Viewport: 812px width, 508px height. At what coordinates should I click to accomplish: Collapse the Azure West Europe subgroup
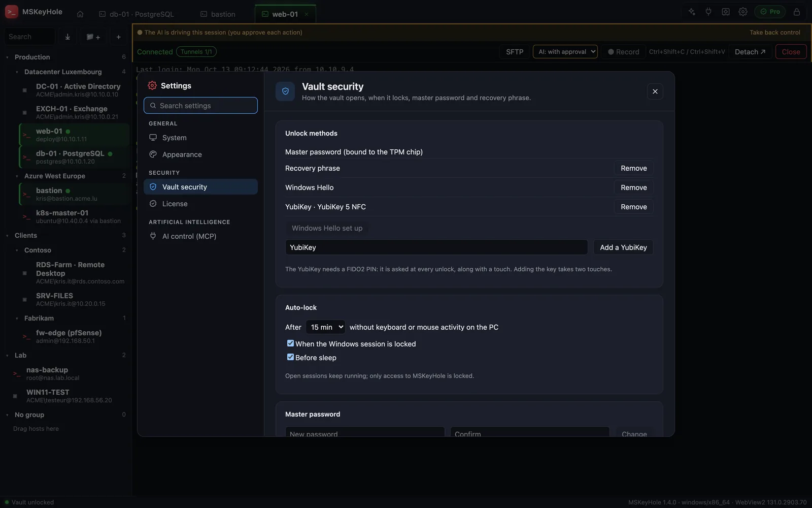17,176
